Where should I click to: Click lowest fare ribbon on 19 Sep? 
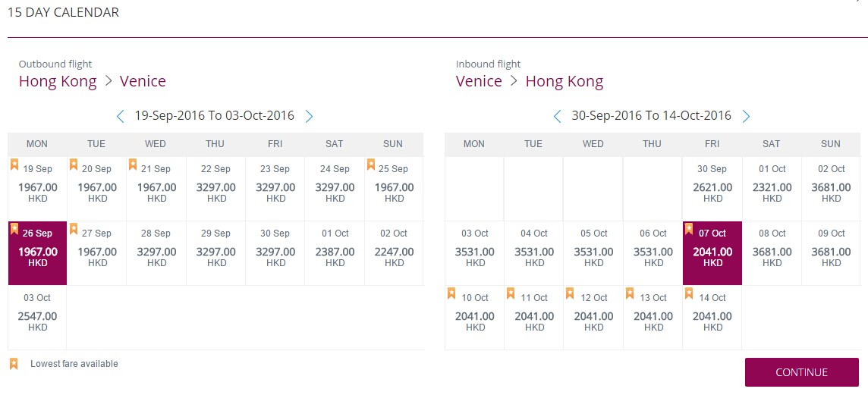click(14, 165)
